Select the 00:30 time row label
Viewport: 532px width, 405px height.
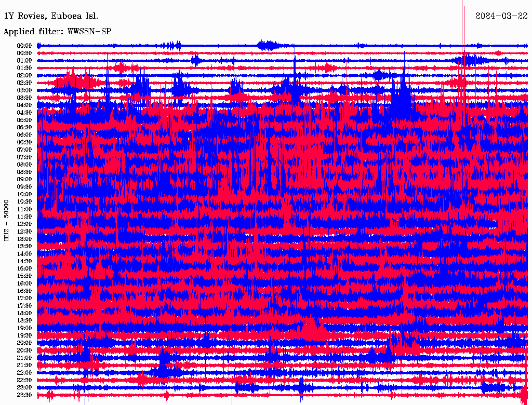24,53
